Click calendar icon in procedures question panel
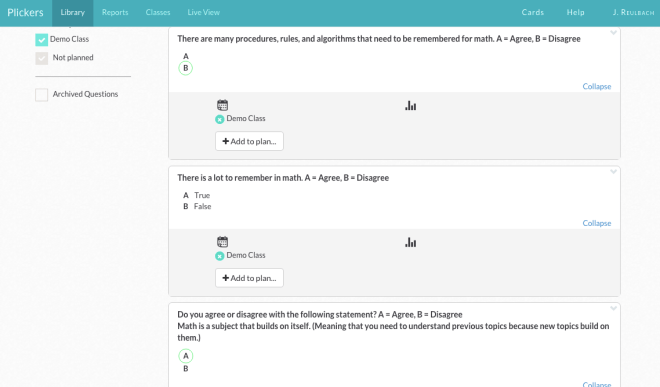The image size is (660, 387). pyautogui.click(x=222, y=105)
